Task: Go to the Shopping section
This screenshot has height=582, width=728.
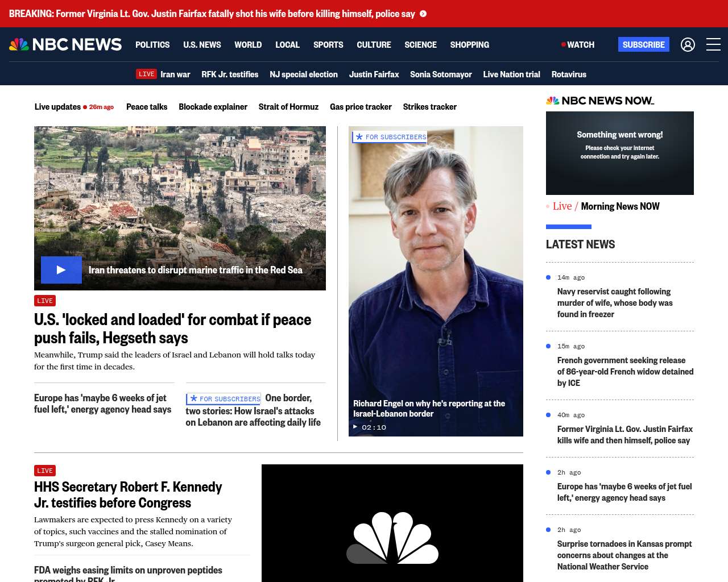Action: [470, 44]
